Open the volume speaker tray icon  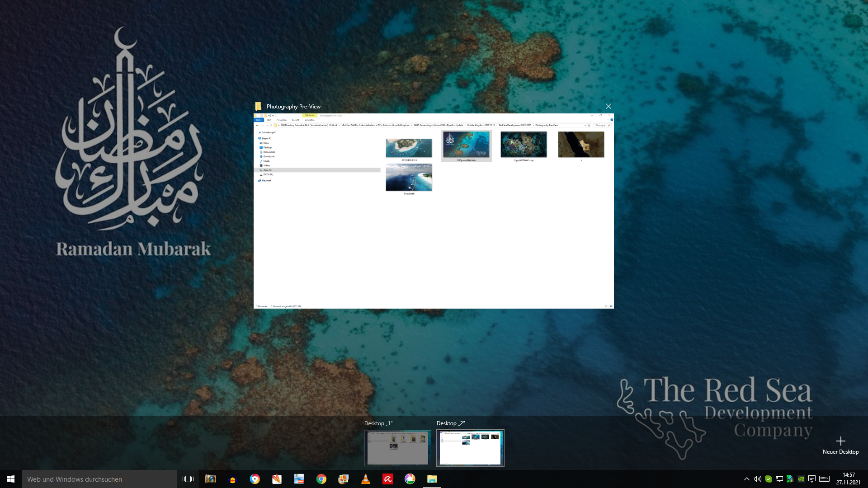tap(758, 479)
